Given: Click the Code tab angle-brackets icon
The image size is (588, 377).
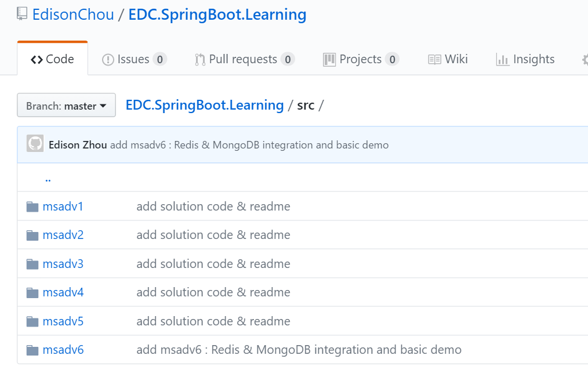Looking at the screenshot, I should 37,60.
